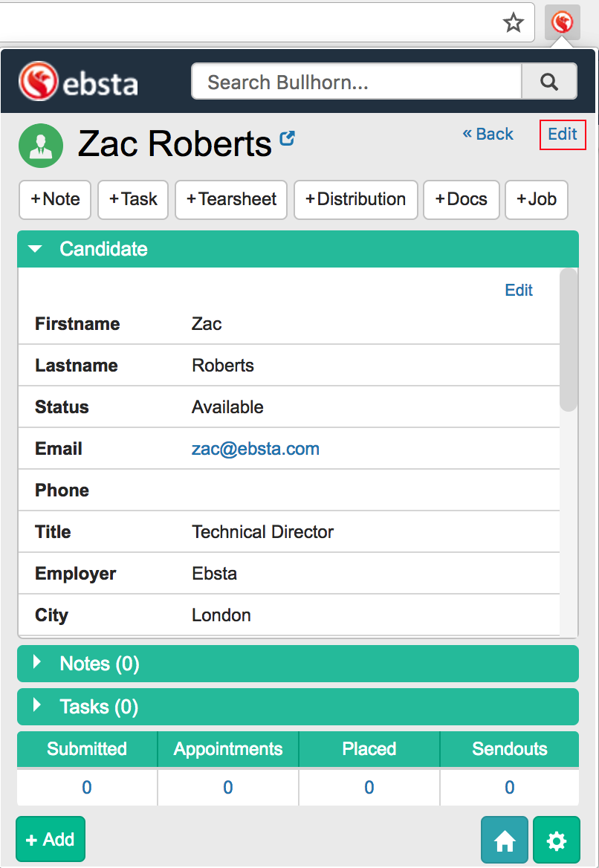Go to home using house icon
The image size is (599, 868).
[505, 841]
